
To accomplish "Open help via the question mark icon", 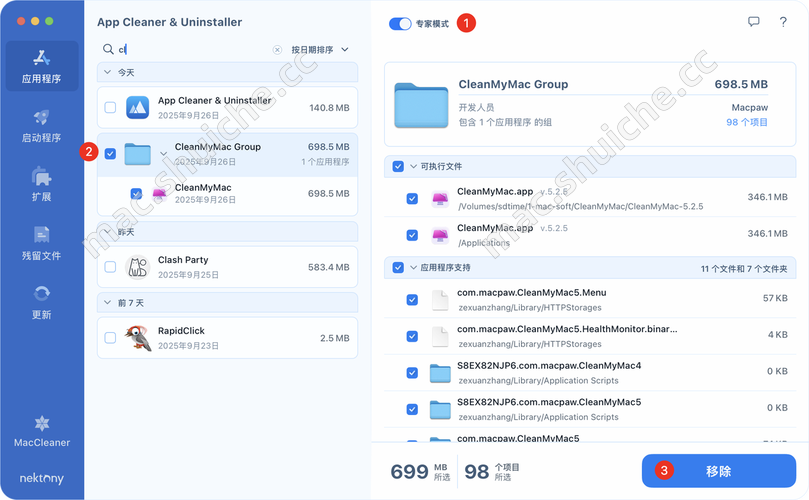I will (x=783, y=22).
